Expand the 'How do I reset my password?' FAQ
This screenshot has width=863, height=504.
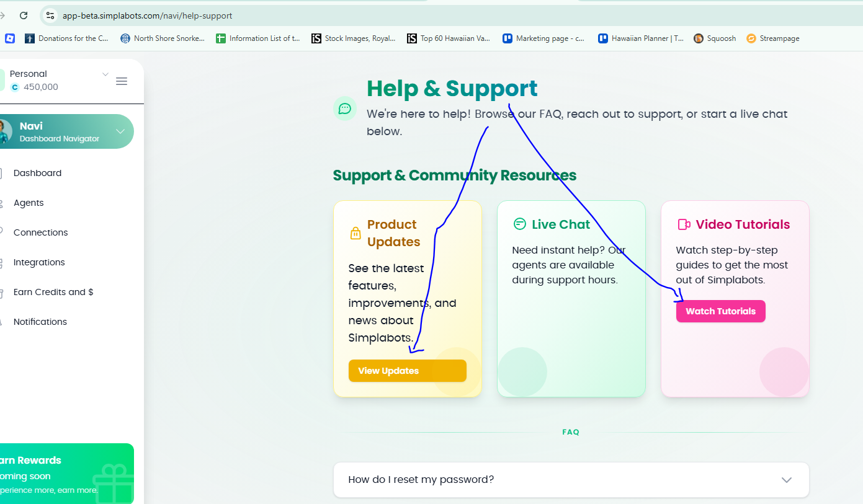pos(571,480)
